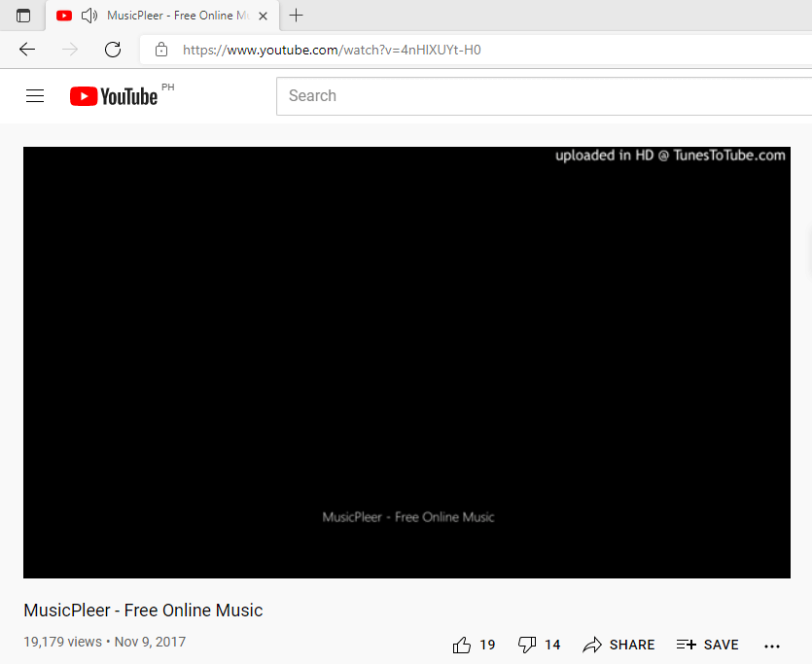Screen dimensions: 812x664
Task: Open the three-dot more actions menu
Action: [x=771, y=646]
